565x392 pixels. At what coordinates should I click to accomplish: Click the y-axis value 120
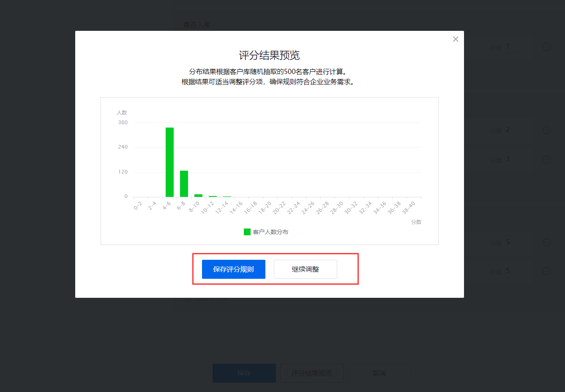pyautogui.click(x=123, y=172)
